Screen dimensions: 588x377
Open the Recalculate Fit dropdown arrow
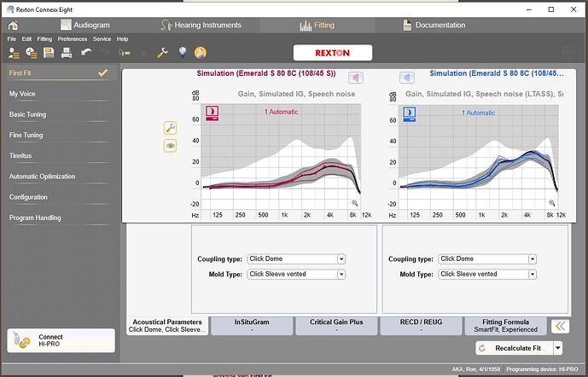pyautogui.click(x=557, y=348)
